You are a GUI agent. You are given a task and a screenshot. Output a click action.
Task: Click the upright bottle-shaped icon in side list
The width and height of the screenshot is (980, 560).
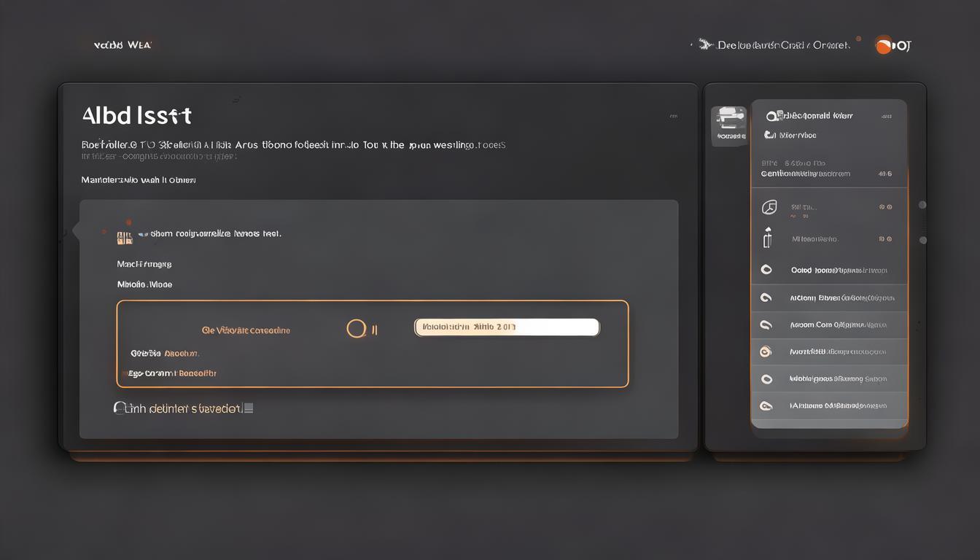[x=767, y=238]
